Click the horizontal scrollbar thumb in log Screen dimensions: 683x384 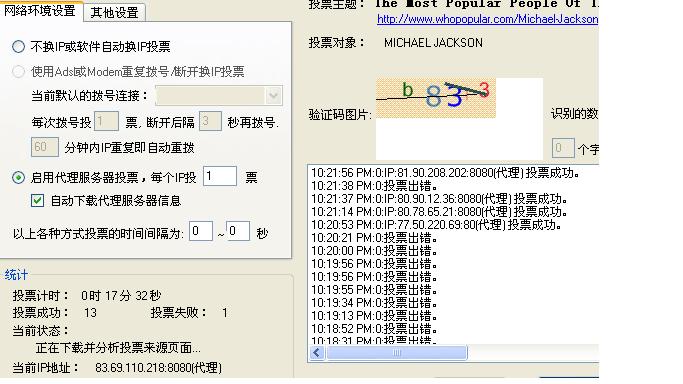point(396,353)
